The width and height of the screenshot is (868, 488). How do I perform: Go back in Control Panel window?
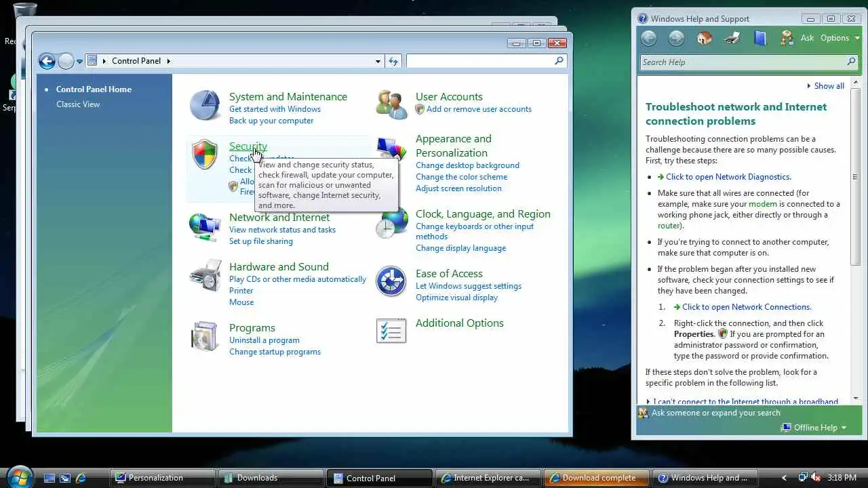[x=47, y=62]
